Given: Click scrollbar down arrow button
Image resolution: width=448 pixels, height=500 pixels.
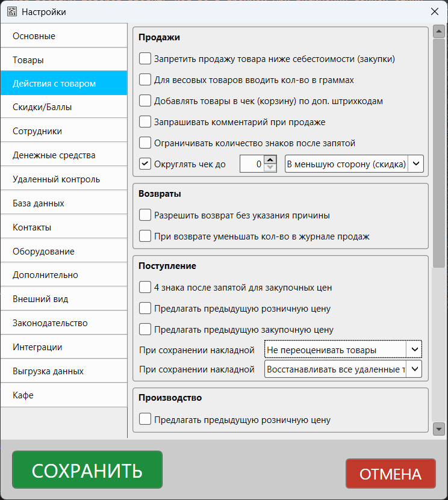Looking at the screenshot, I should [x=439, y=428].
